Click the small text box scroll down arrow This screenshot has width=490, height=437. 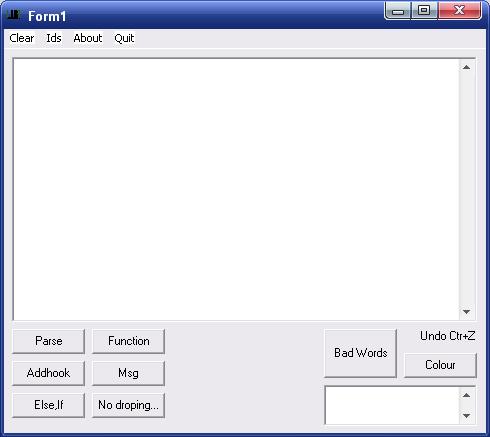pos(467,416)
